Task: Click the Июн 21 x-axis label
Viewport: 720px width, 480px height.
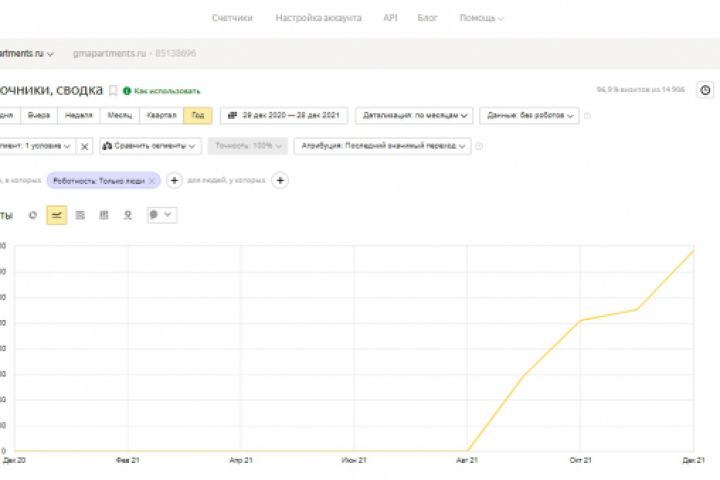Action: [354, 460]
